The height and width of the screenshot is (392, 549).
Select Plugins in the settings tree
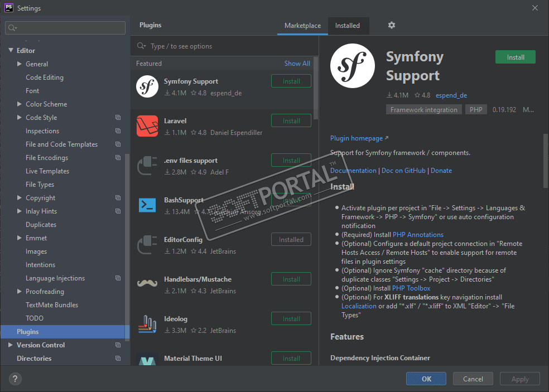pos(65,331)
